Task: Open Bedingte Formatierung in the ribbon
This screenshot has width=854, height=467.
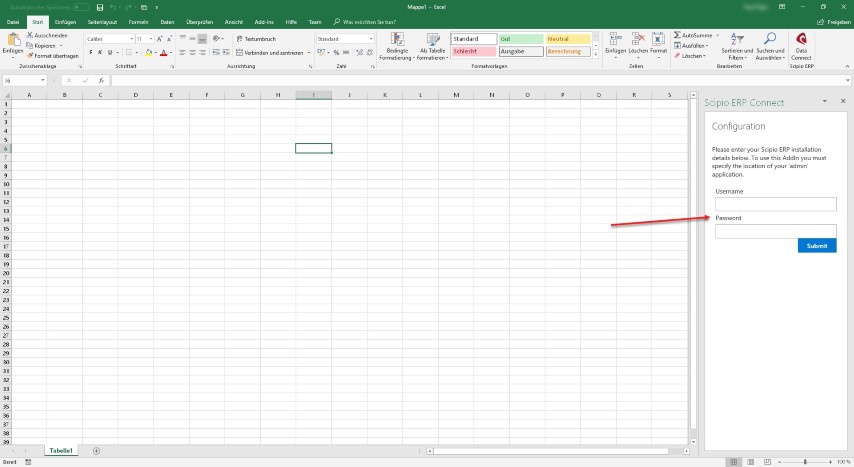Action: (397, 40)
